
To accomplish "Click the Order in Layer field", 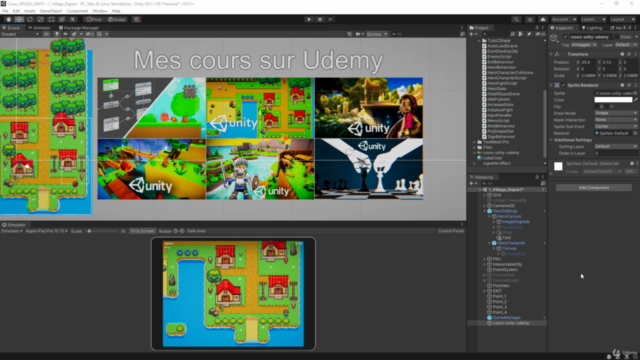I will point(616,153).
